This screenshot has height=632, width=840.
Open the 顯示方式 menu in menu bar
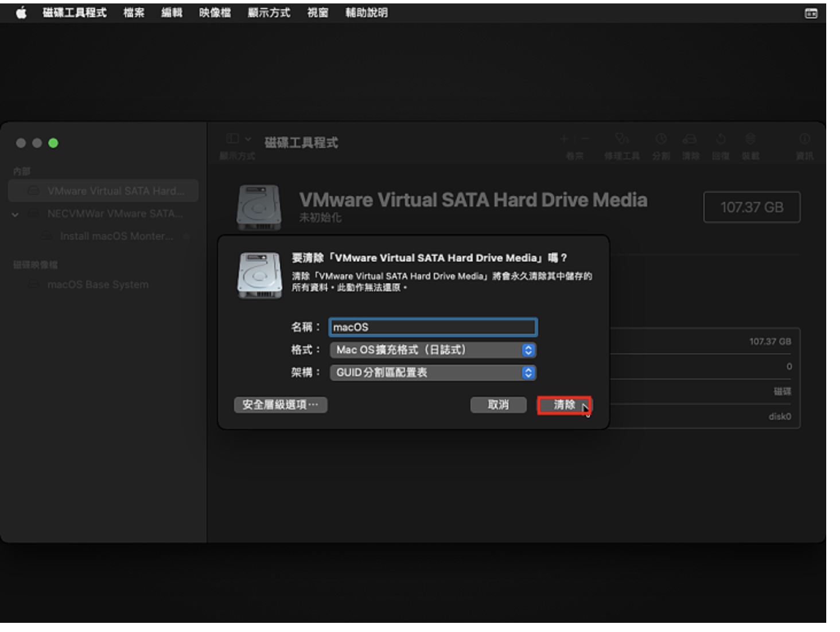[269, 13]
